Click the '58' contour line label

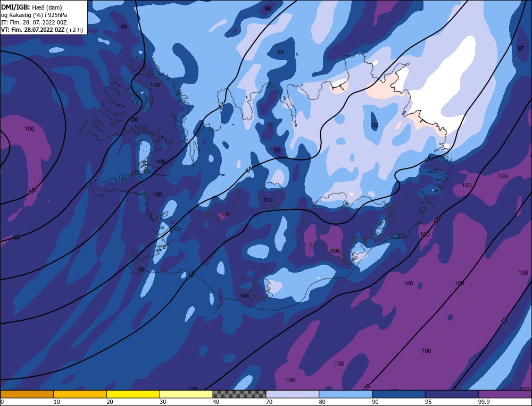(32, 191)
